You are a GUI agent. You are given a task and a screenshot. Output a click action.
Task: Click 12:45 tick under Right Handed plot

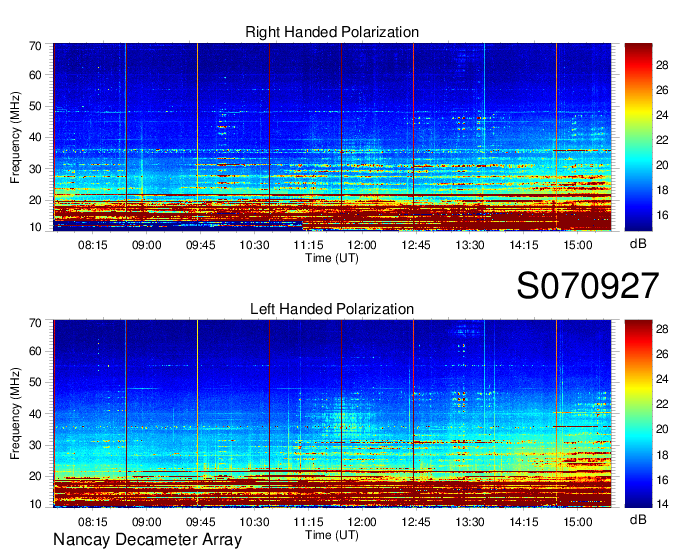click(416, 245)
